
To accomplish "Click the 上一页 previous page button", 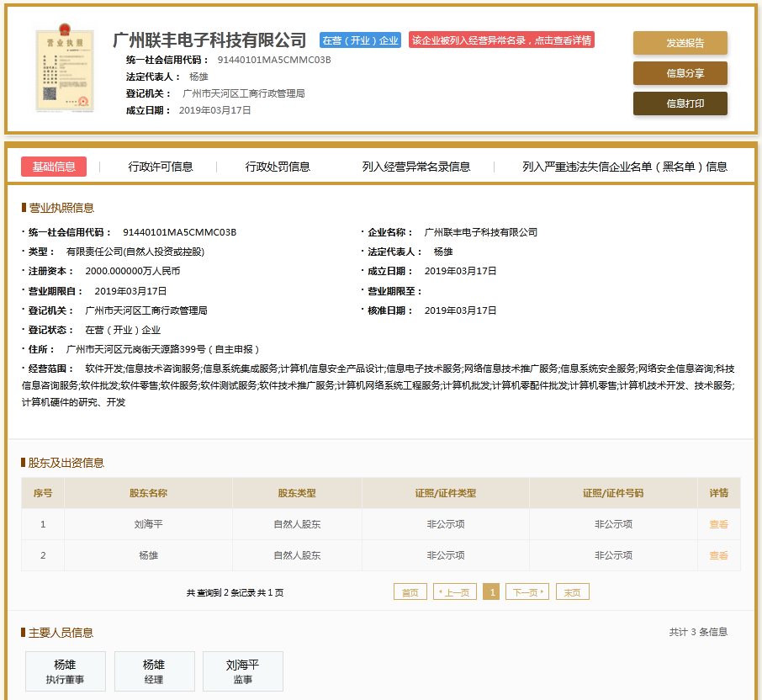I will coord(455,592).
